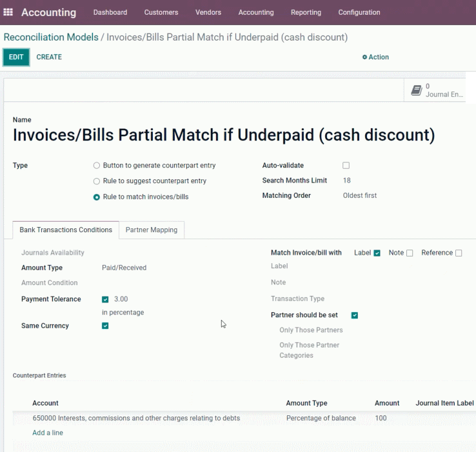
Task: Uncheck the Payment Tolerance checkbox
Action: (105, 300)
